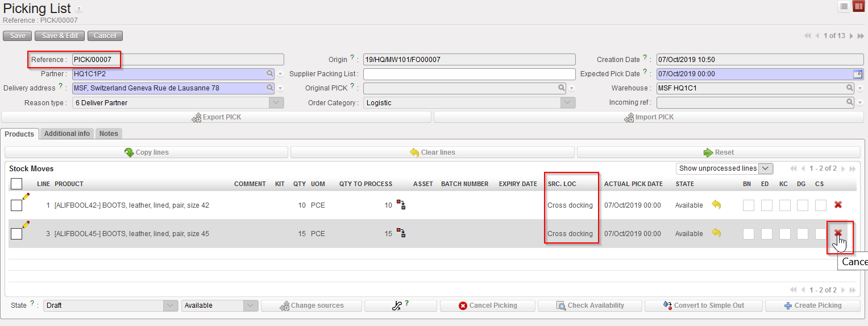Image resolution: width=868 pixels, height=326 pixels.
Task: Expand the Order Category dropdown
Action: click(x=567, y=103)
